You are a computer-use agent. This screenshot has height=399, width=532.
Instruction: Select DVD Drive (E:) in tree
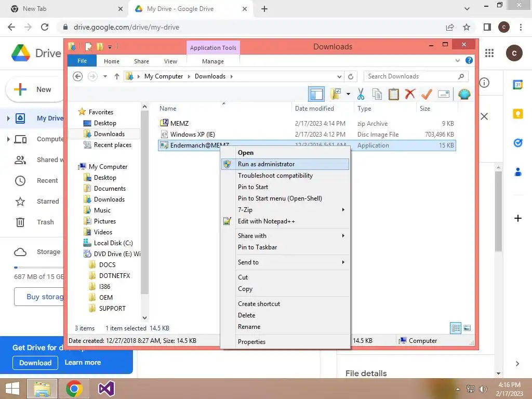coord(112,254)
